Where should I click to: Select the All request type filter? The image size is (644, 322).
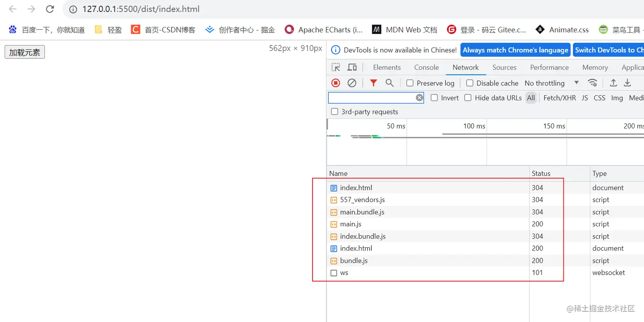[531, 98]
